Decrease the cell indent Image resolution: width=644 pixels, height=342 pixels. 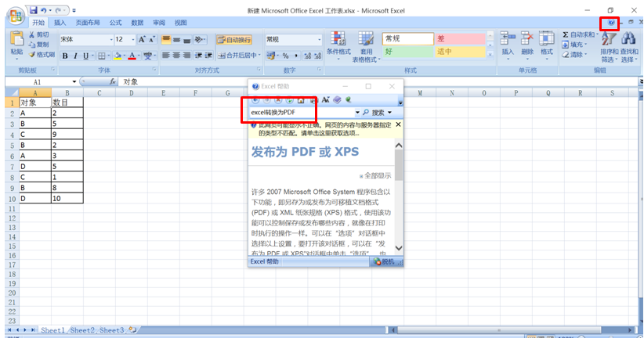click(198, 55)
